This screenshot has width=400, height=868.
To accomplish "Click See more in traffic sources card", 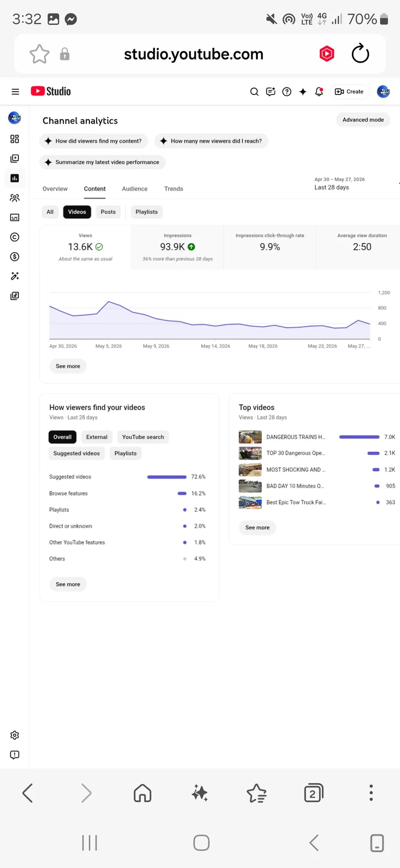I will coord(68,584).
